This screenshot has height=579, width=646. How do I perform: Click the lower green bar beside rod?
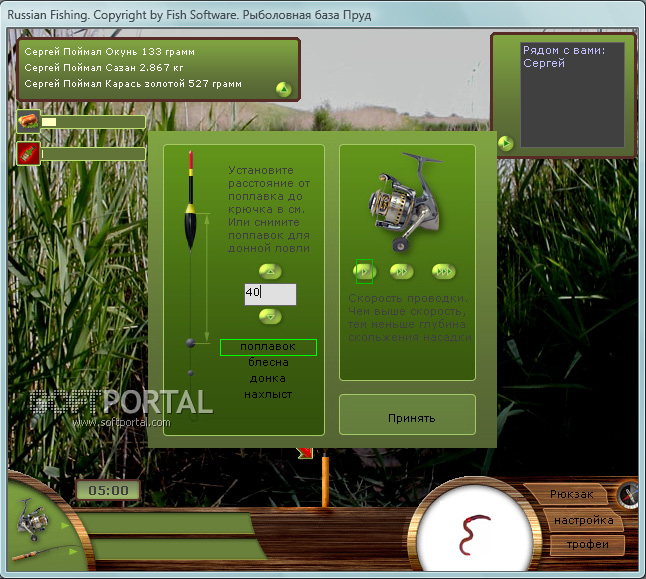(x=177, y=549)
